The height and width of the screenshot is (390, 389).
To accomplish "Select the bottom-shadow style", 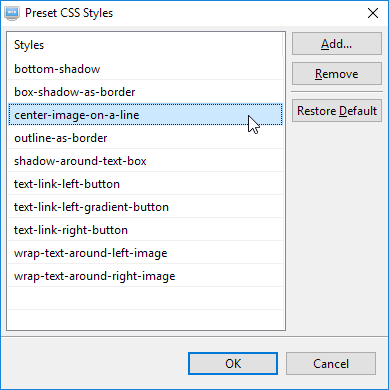I will (145, 69).
